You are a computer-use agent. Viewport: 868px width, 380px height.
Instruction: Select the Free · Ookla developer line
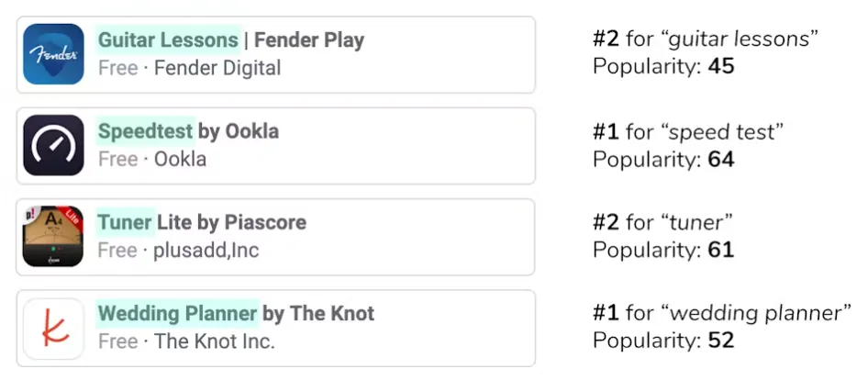152,159
